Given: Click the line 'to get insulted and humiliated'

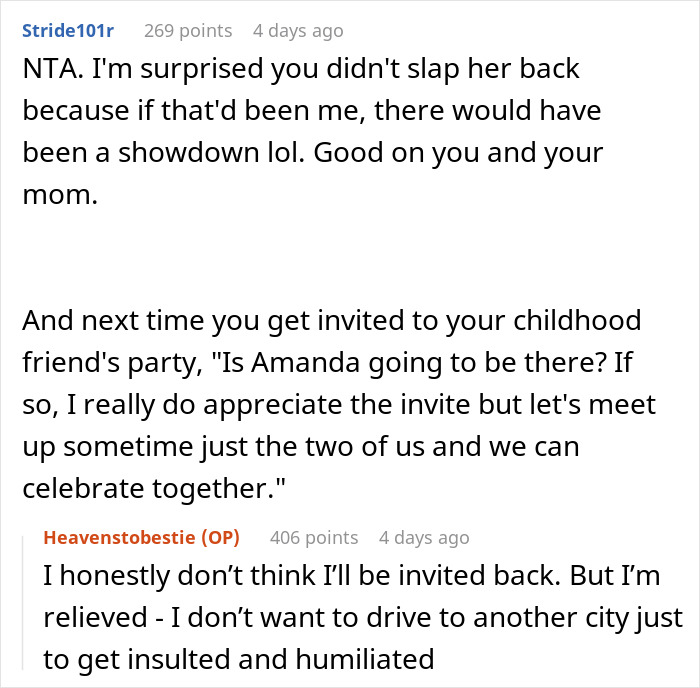Looking at the screenshot, I should pyautogui.click(x=239, y=659).
